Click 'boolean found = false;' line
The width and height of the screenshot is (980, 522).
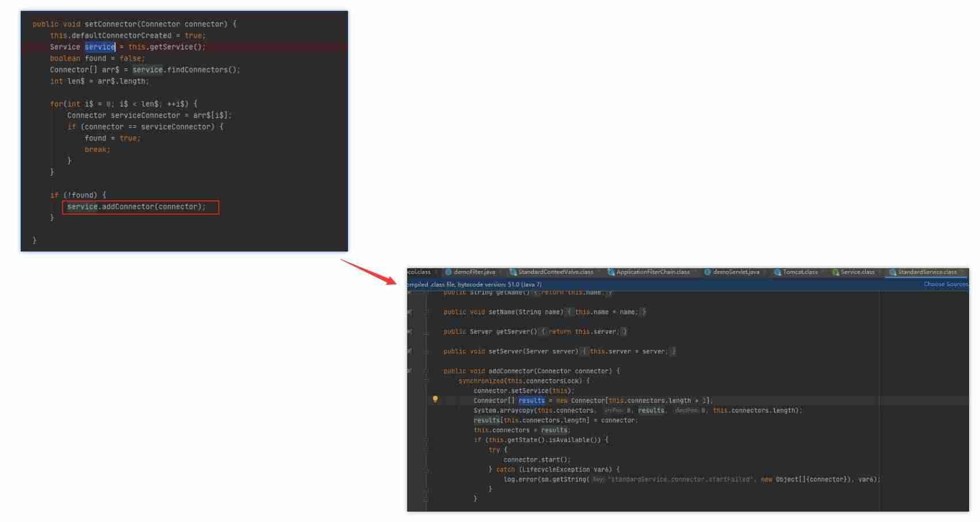pos(98,58)
